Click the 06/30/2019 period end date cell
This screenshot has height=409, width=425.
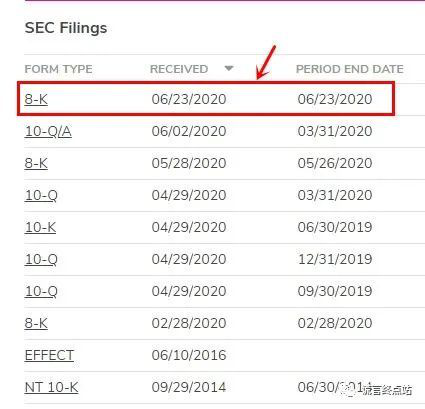(x=335, y=227)
